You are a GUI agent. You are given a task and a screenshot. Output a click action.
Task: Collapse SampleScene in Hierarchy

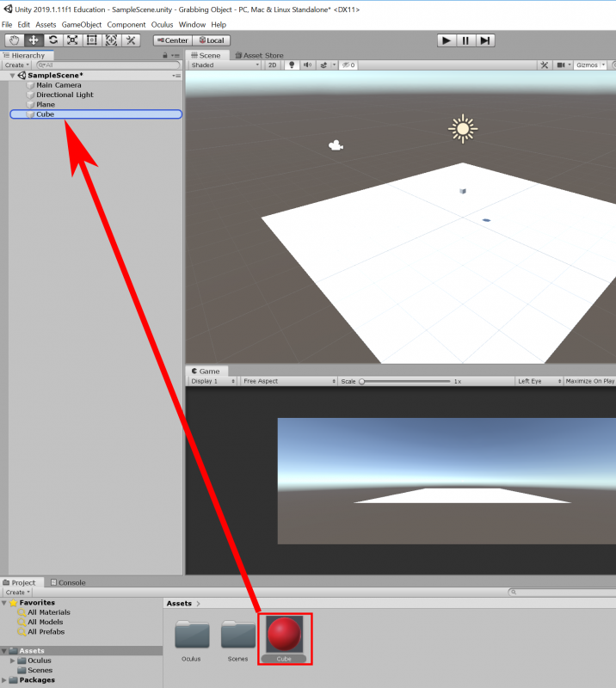12,76
